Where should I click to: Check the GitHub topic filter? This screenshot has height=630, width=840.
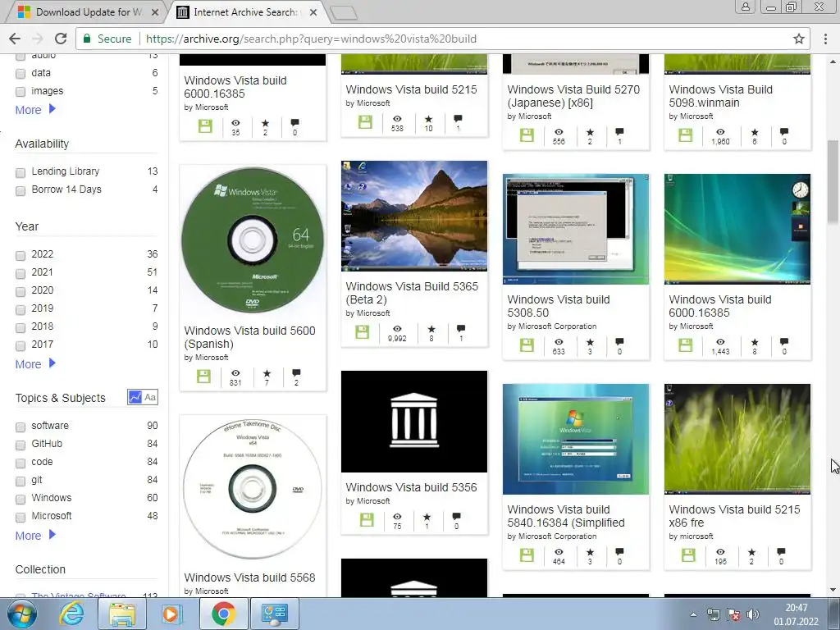(x=21, y=445)
